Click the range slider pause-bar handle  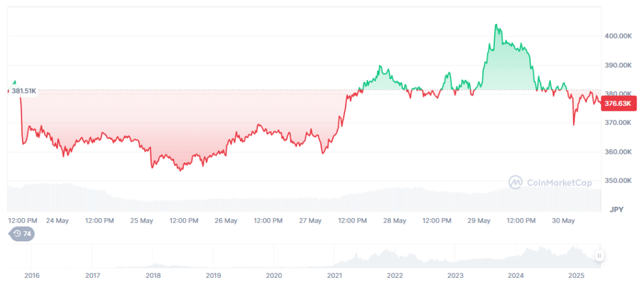(599, 255)
